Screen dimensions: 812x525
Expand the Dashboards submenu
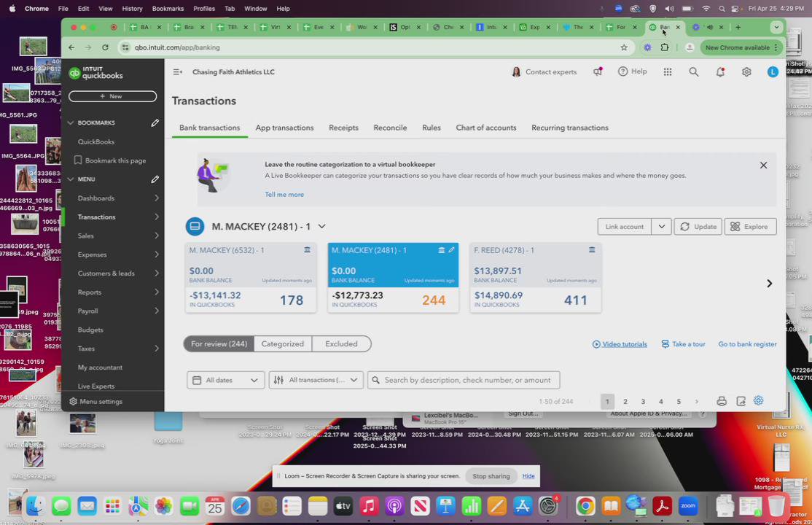click(x=157, y=198)
